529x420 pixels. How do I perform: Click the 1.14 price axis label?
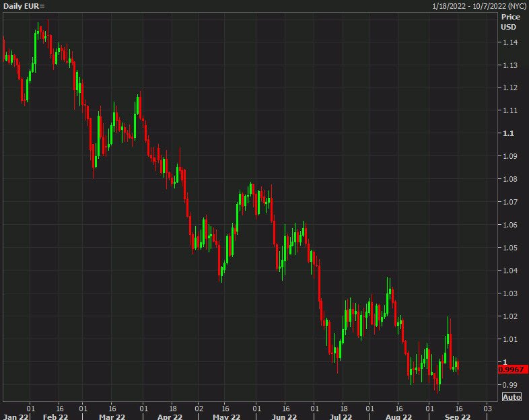point(510,42)
